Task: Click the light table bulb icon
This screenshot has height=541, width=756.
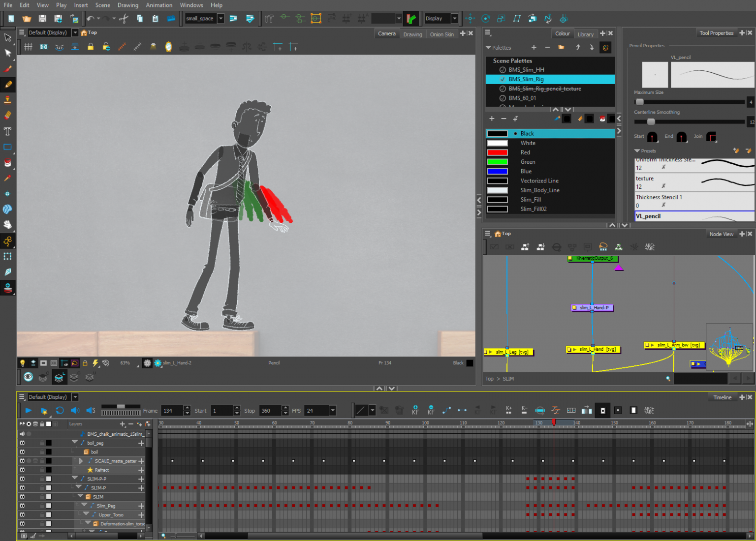Action: click(22, 363)
